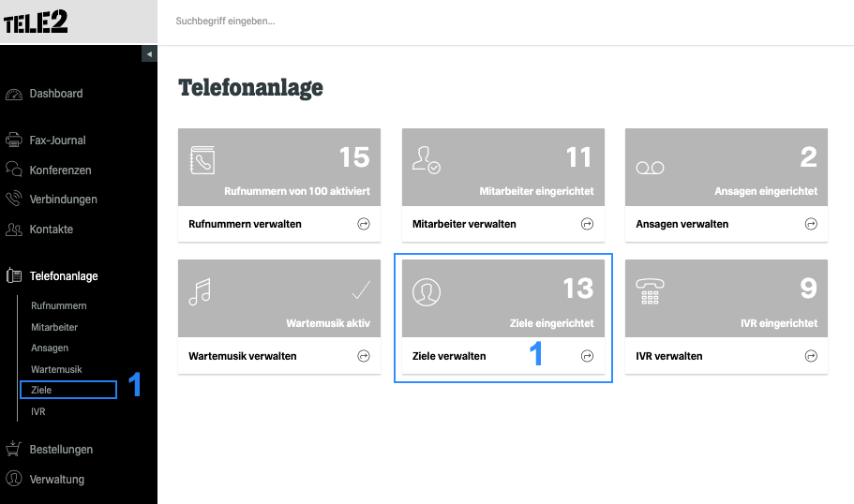Image resolution: width=854 pixels, height=504 pixels.
Task: Open Verbindungen in the sidebar
Action: tap(63, 200)
